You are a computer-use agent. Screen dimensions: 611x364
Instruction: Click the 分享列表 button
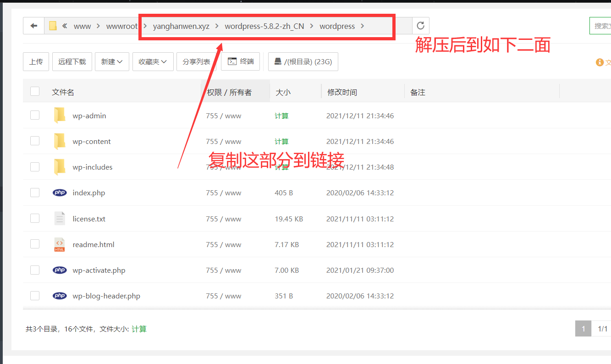(x=196, y=61)
